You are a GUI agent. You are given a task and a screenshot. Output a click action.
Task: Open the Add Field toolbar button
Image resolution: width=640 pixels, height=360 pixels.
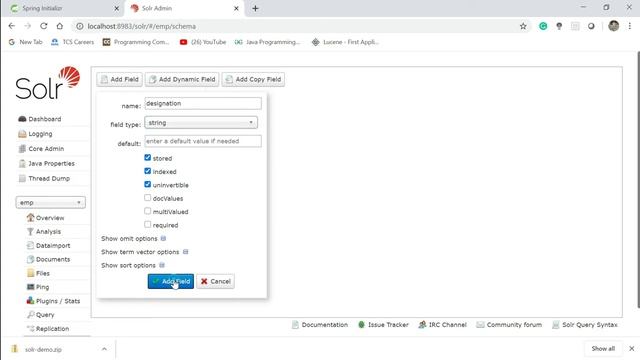click(120, 79)
